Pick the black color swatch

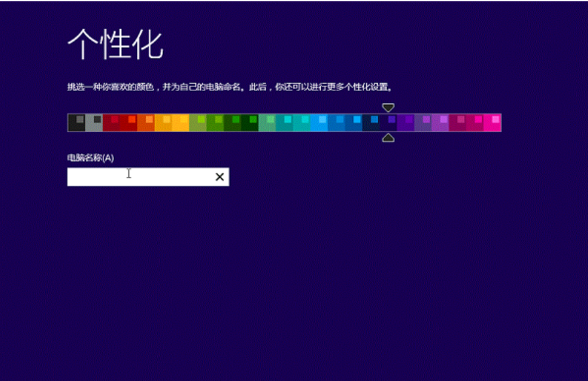click(x=77, y=122)
